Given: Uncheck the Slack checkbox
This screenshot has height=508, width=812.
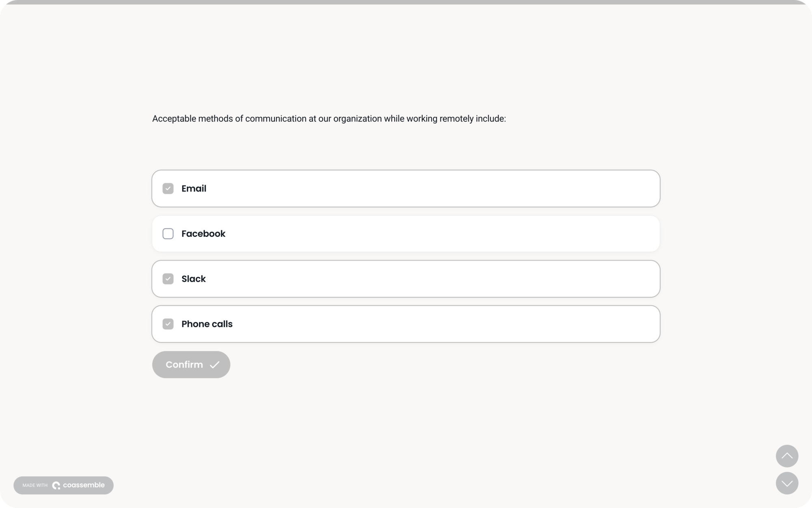Looking at the screenshot, I should (x=168, y=279).
